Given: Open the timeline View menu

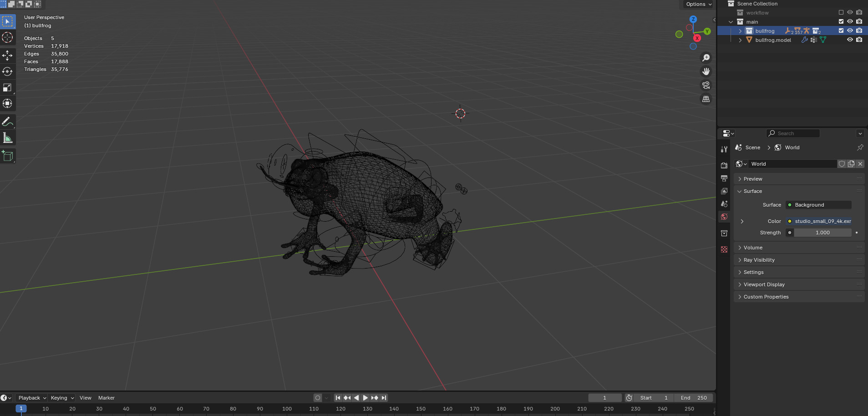Looking at the screenshot, I should pyautogui.click(x=86, y=398).
